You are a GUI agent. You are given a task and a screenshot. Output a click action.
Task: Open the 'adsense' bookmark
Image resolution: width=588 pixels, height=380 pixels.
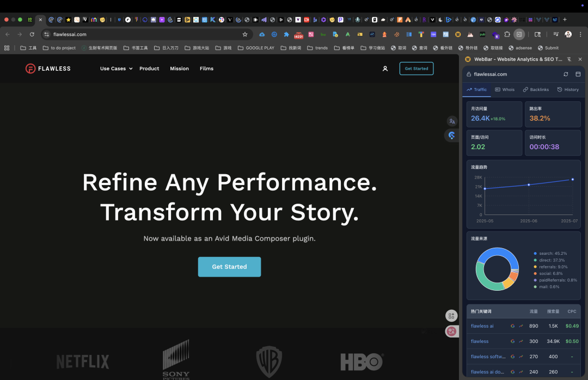coord(520,48)
